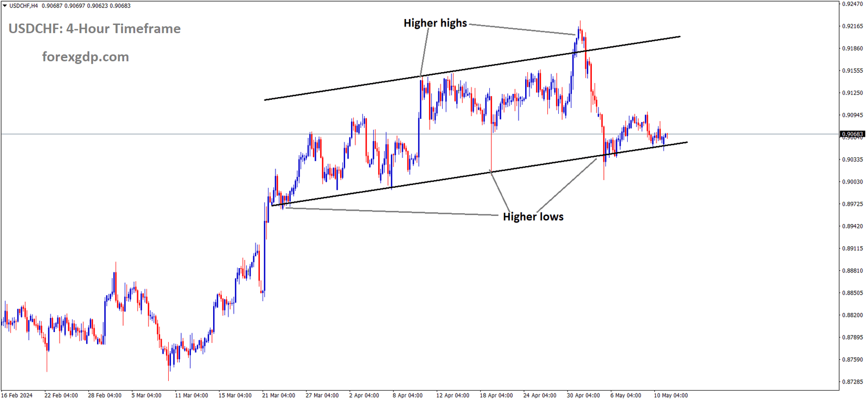The height and width of the screenshot is (401, 868).
Task: Select the current price tag 0.90683
Action: tap(852, 134)
